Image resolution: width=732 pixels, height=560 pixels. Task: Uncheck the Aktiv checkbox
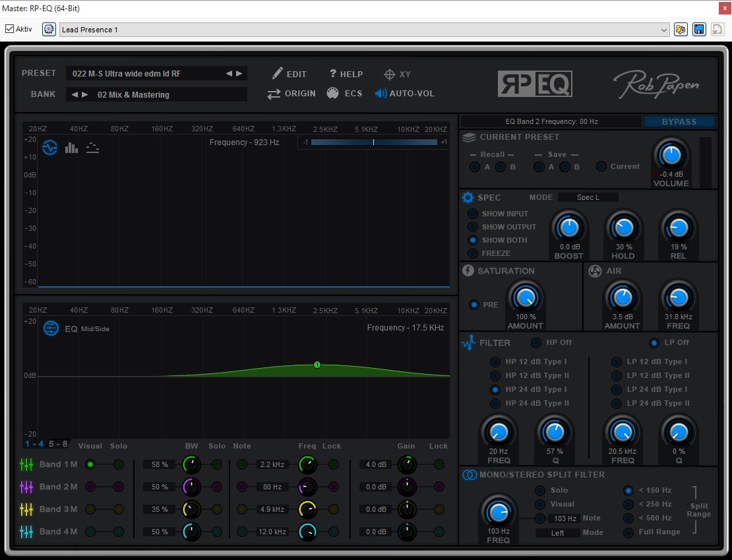coord(9,29)
